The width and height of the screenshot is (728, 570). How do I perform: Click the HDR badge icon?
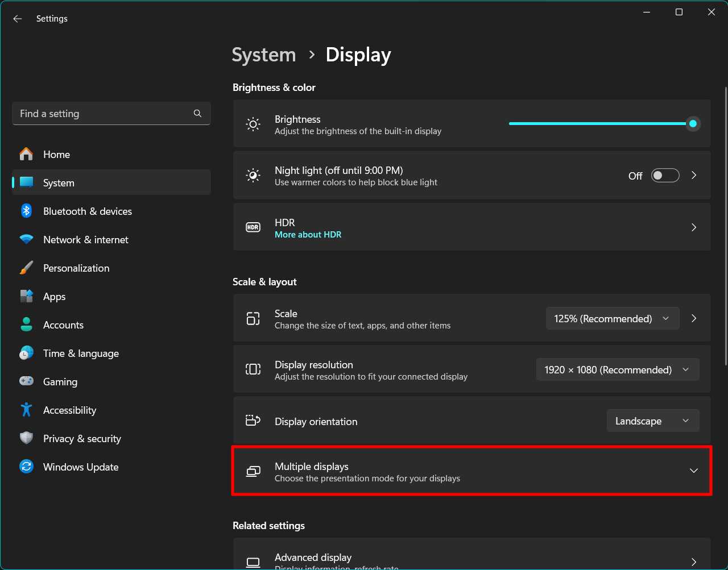253,227
